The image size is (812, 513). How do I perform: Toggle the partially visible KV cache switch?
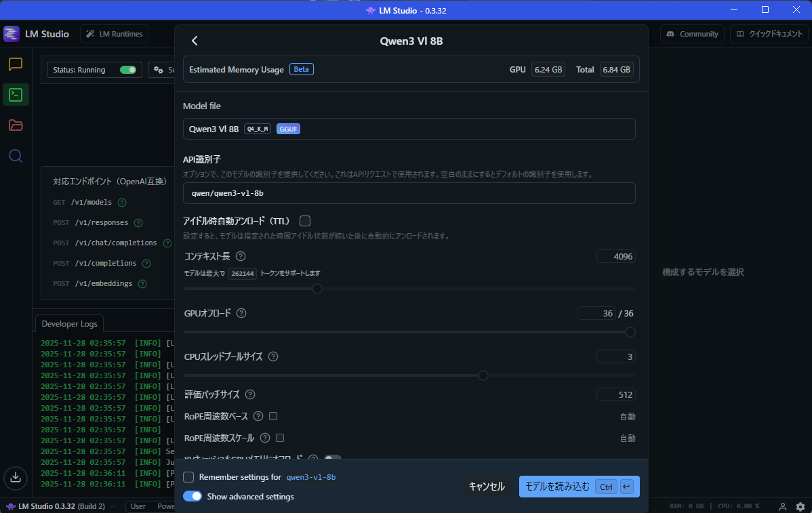(x=333, y=458)
